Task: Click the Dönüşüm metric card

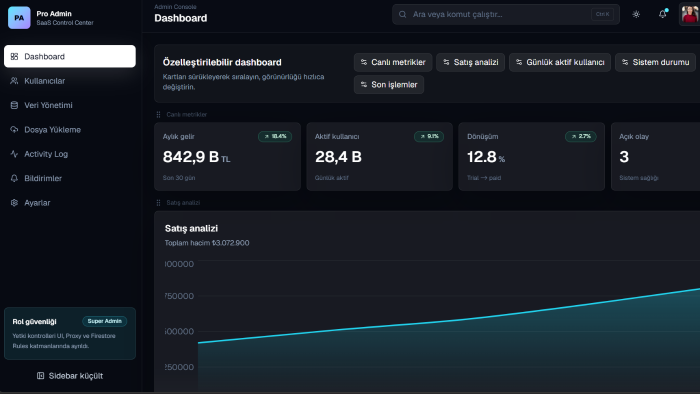Action: pos(532,157)
